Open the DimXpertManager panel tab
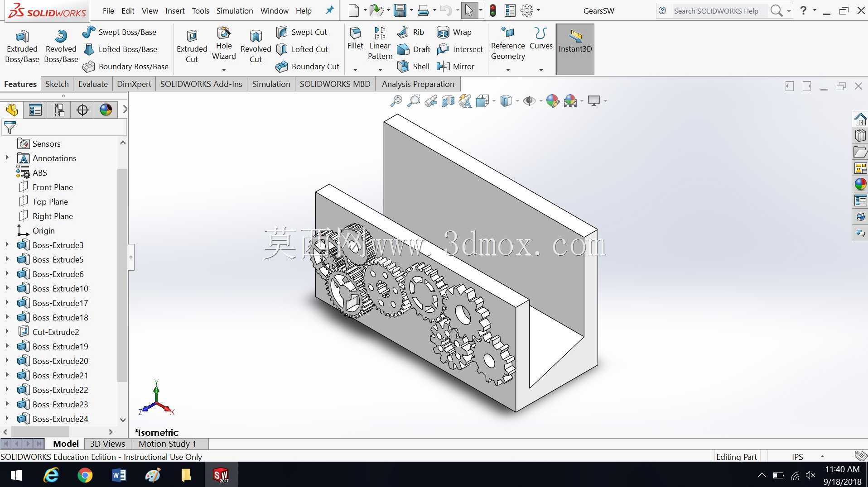Screen dimensions: 868x487 coord(82,110)
